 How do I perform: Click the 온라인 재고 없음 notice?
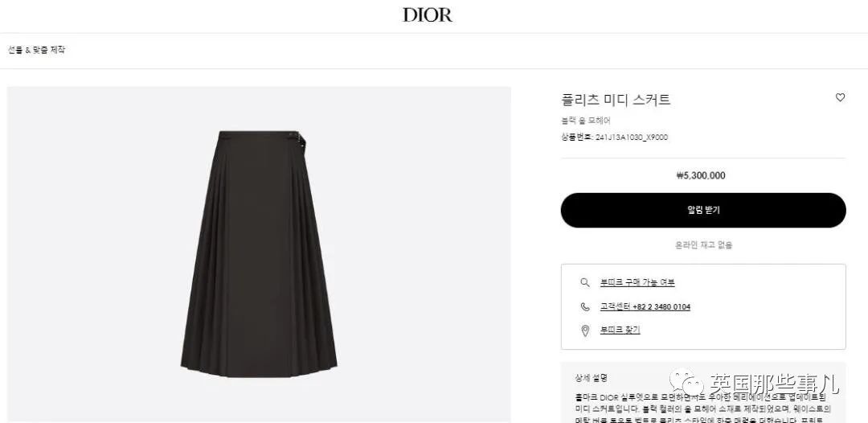click(703, 244)
